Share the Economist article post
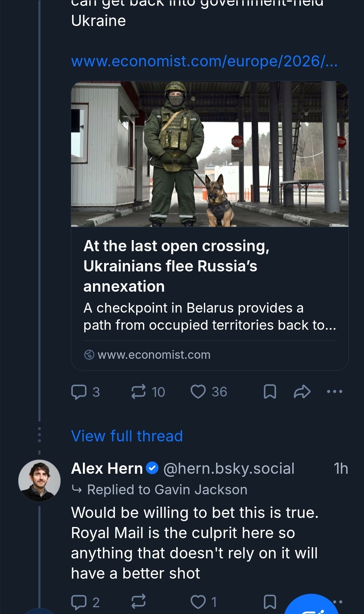 pos(302,392)
